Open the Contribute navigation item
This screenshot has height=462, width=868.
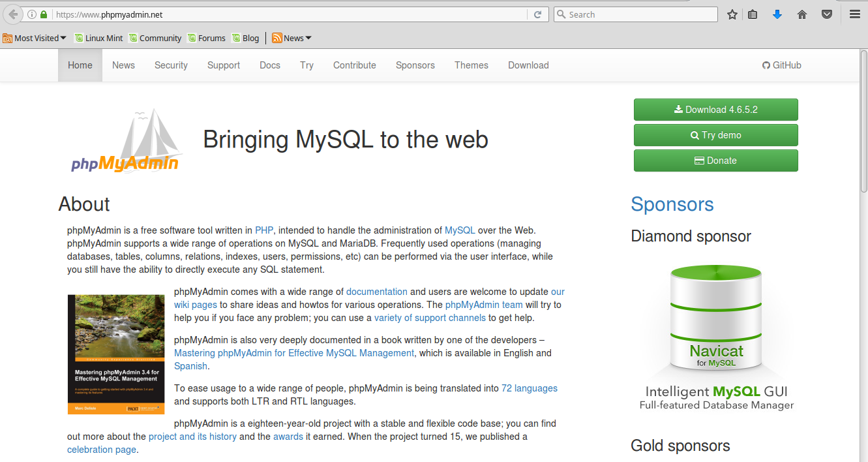point(355,65)
